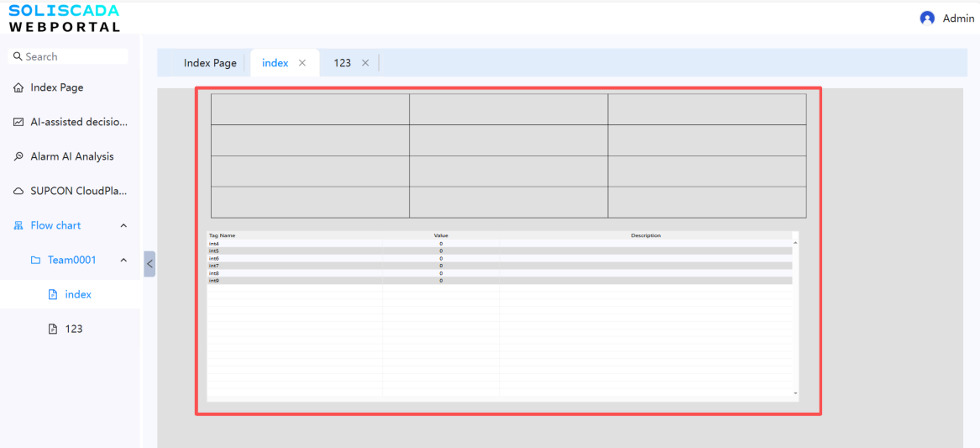Close the 123 tab
Viewport: 980px width, 448px height.
tap(365, 63)
